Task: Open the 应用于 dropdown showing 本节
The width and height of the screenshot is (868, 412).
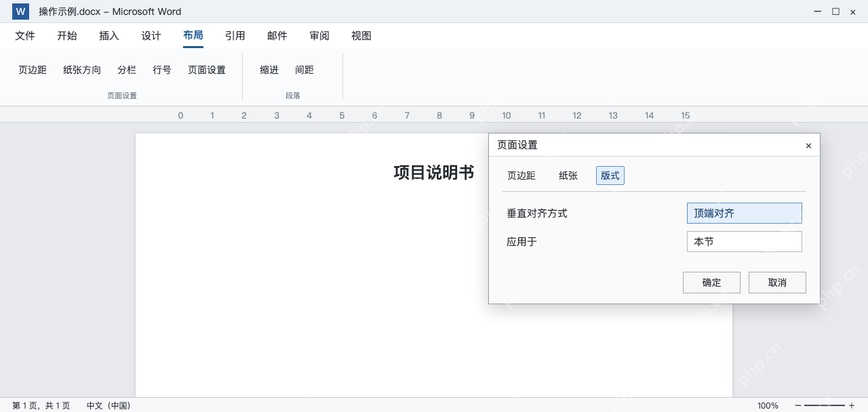Action: click(745, 242)
